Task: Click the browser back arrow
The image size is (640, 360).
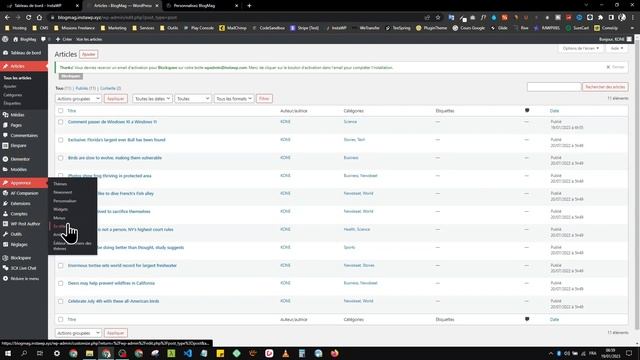Action: tap(7, 18)
